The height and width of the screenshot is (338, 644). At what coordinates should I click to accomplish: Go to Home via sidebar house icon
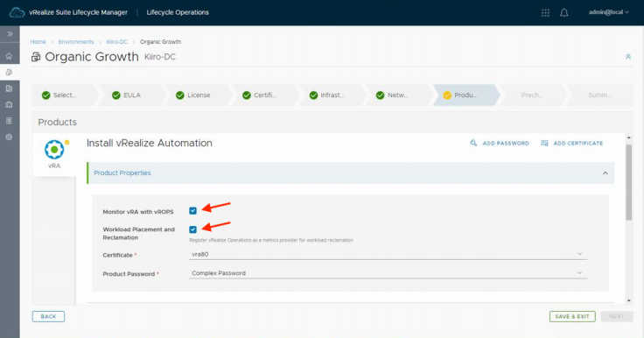coord(9,56)
